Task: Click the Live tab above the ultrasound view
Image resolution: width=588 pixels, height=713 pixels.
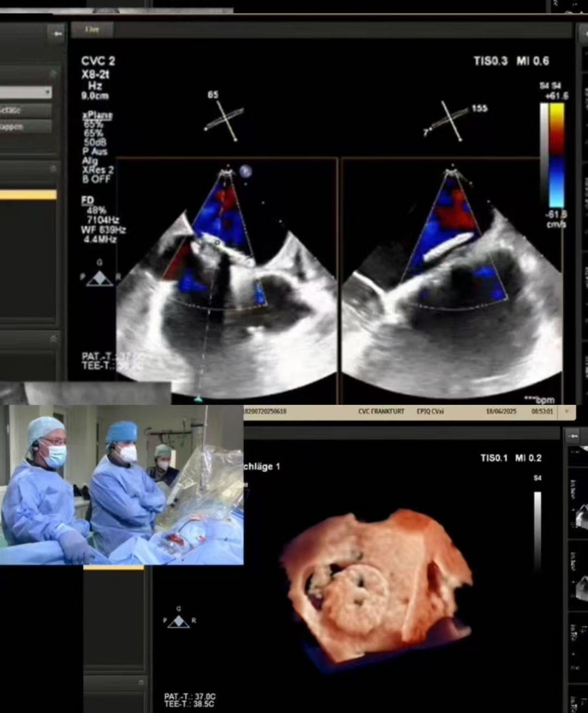Action: click(x=92, y=30)
